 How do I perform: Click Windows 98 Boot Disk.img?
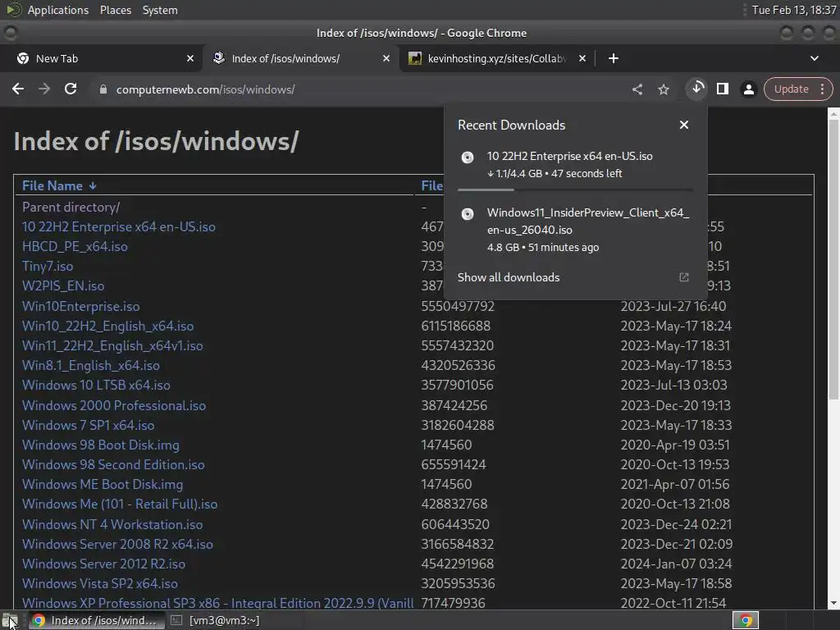point(100,445)
